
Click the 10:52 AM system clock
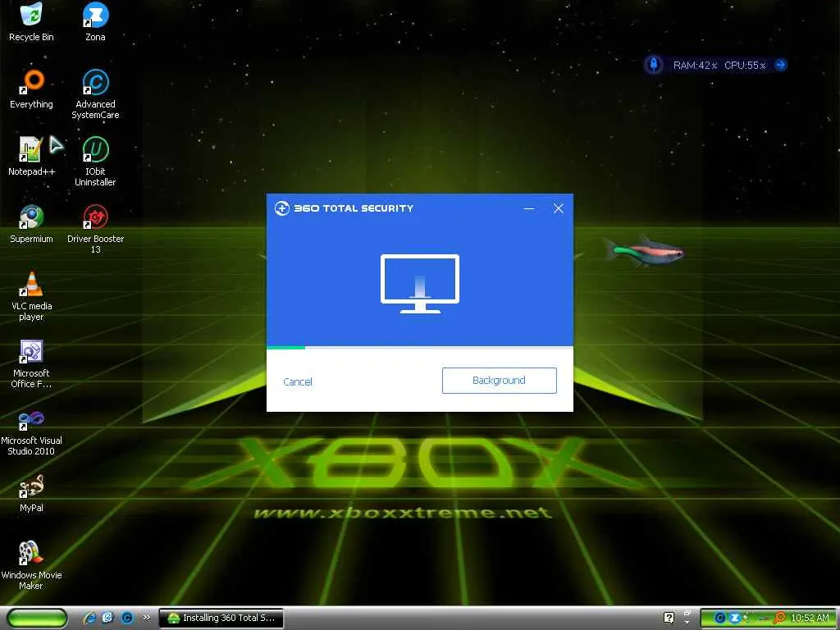coord(810,619)
